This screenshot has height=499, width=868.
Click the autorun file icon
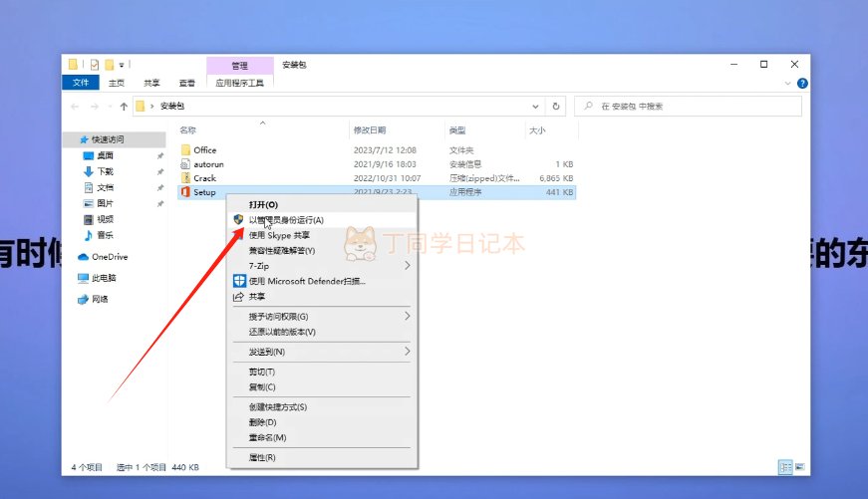[184, 163]
